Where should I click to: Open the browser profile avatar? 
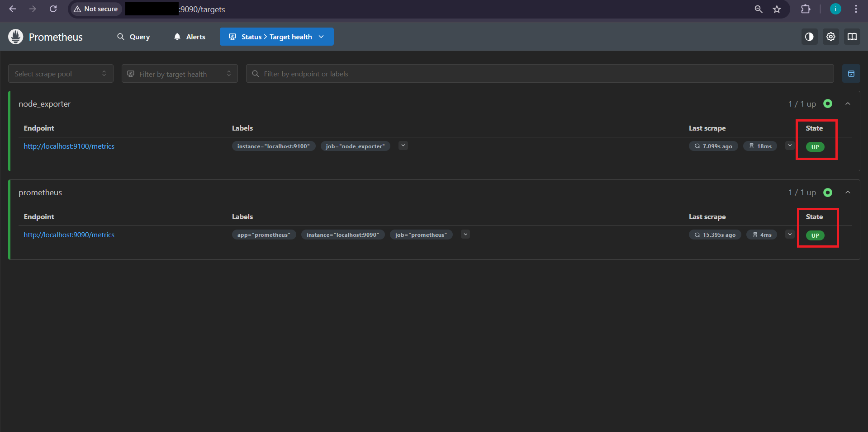[835, 9]
